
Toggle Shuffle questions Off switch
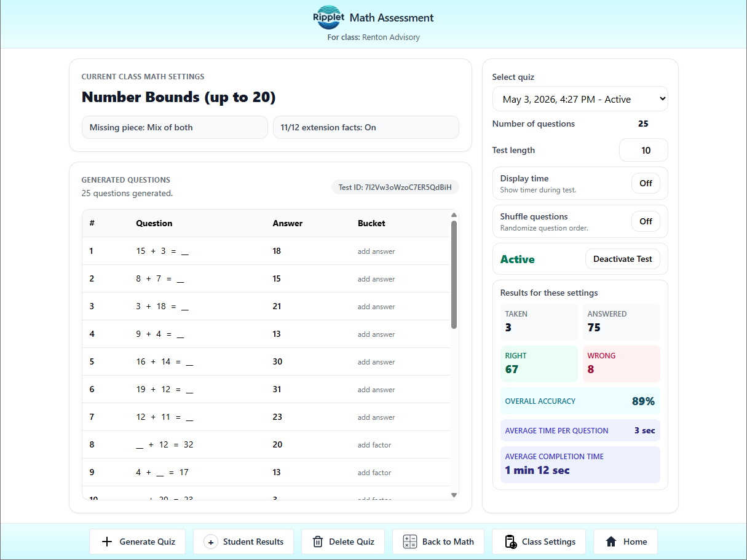click(x=646, y=221)
